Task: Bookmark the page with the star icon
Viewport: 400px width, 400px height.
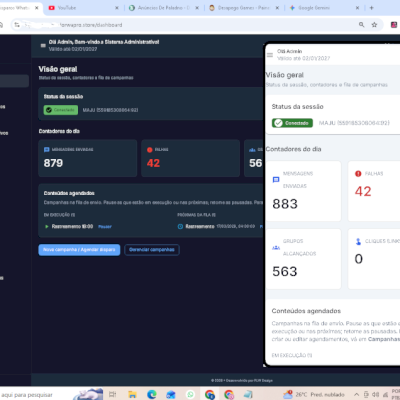Action: coord(374,25)
